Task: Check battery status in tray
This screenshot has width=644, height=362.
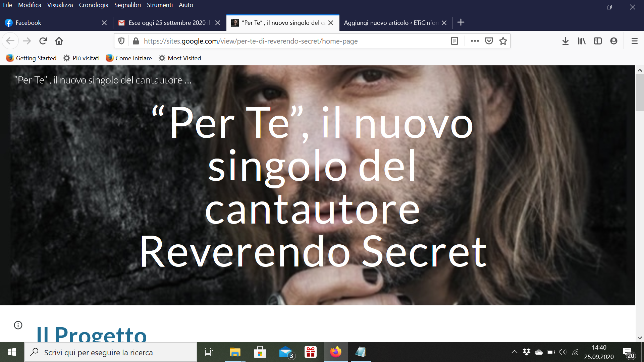Action: (x=551, y=352)
